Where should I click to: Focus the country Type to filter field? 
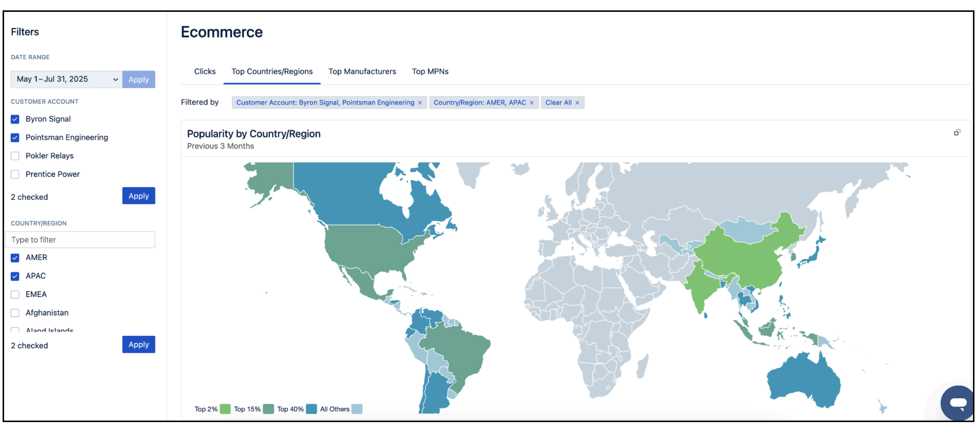coord(80,240)
